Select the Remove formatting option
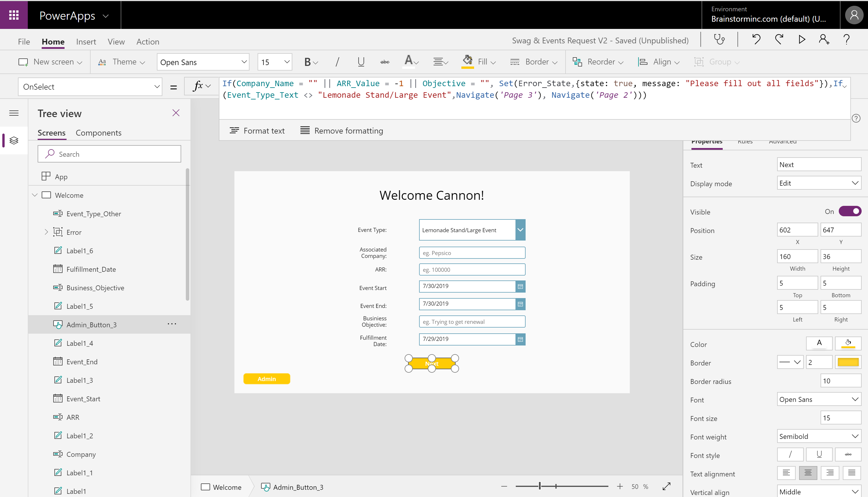868x497 pixels. [x=341, y=130]
